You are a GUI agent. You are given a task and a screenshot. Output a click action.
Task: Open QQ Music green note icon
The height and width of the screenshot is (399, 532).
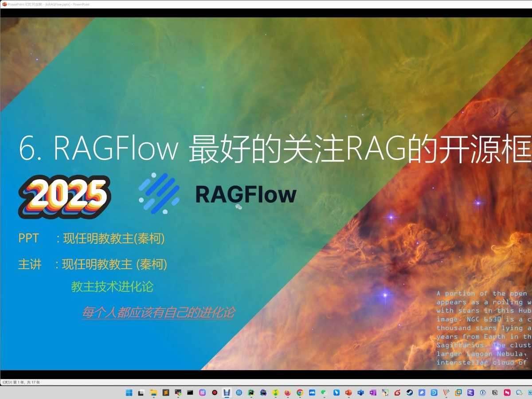point(275,392)
